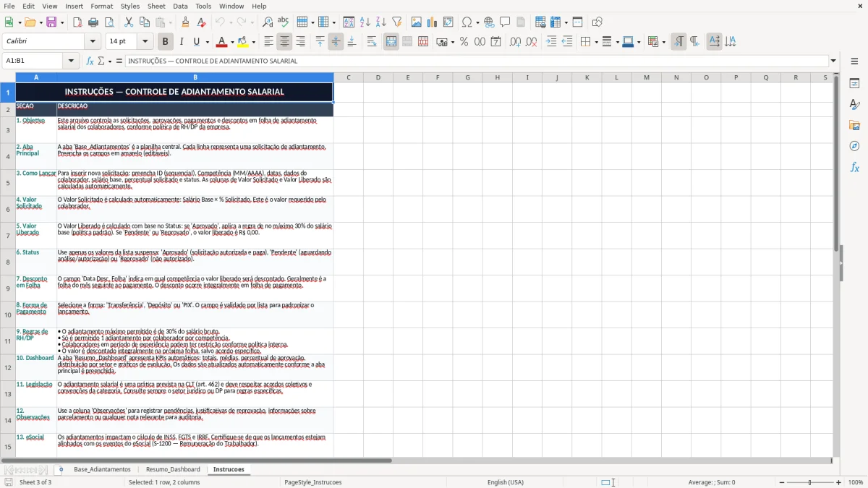Open the Font Size dropdown
This screenshot has height=488, width=868.
[145, 42]
